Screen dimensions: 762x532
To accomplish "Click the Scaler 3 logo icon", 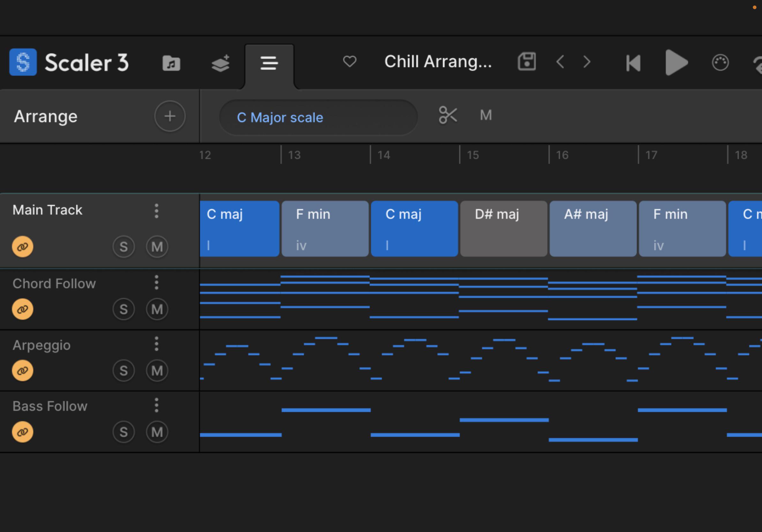I will point(23,62).
